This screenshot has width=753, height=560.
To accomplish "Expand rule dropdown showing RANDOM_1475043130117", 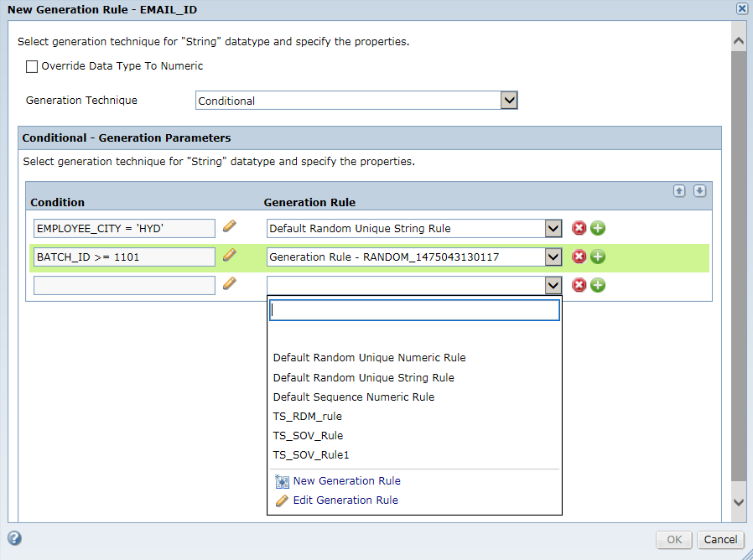I will pyautogui.click(x=553, y=257).
